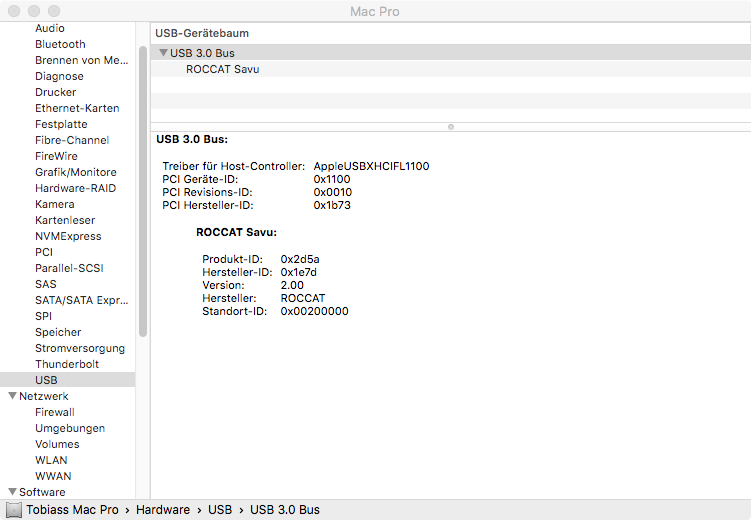Select Volumes under Netzwerk
This screenshot has height=520, width=751.
(x=57, y=444)
